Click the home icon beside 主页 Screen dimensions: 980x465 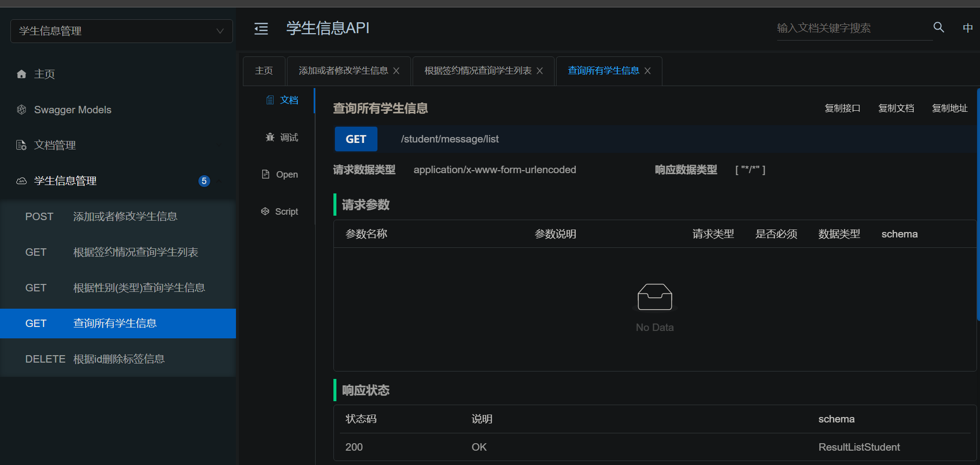tap(21, 74)
